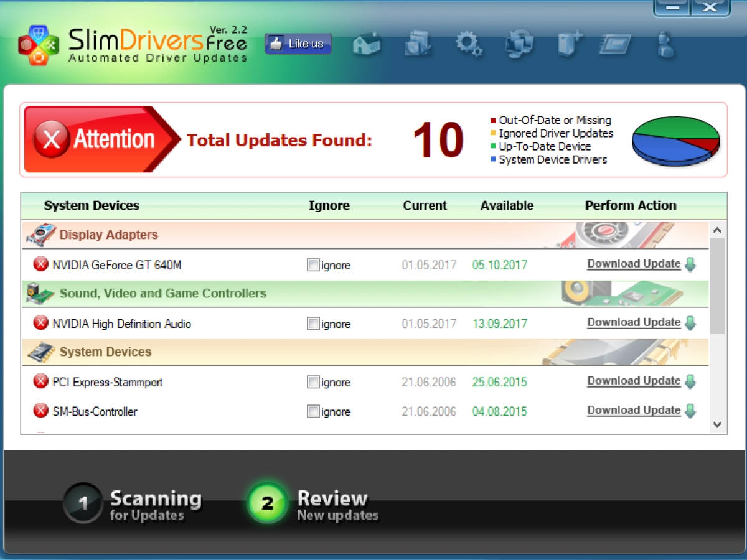This screenshot has width=747, height=560.
Task: Click the Sound, Video and Game Controllers icon
Action: click(x=40, y=293)
